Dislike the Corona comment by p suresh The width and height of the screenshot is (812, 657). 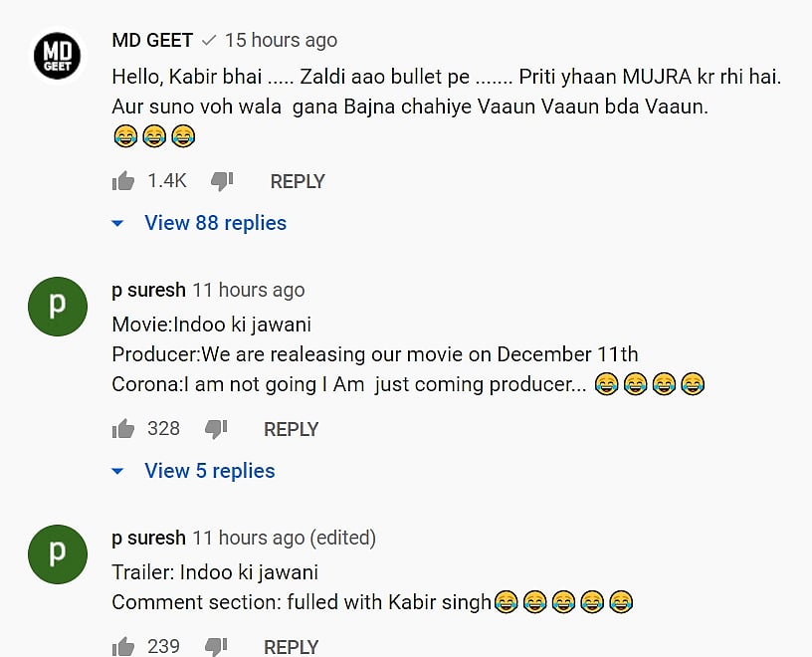tap(216, 429)
